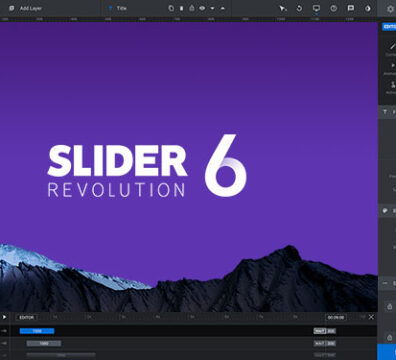Open the comment tooltip icon in toolbar
Screen dimensions: 396x360
click(x=351, y=8)
